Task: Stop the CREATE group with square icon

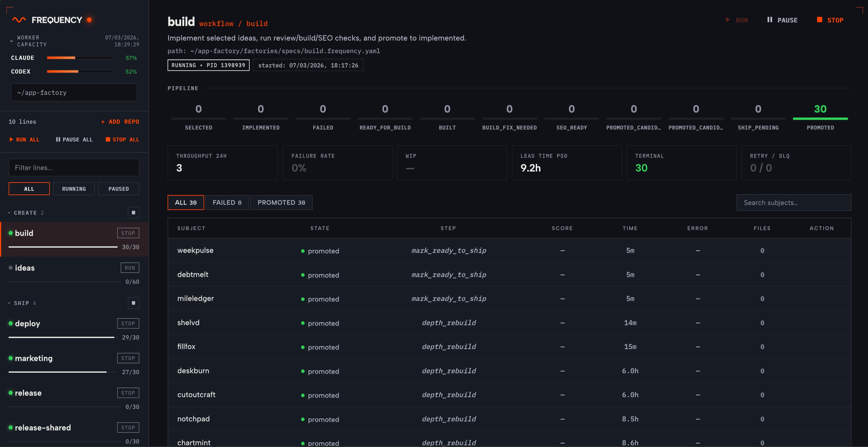Action: (133, 213)
